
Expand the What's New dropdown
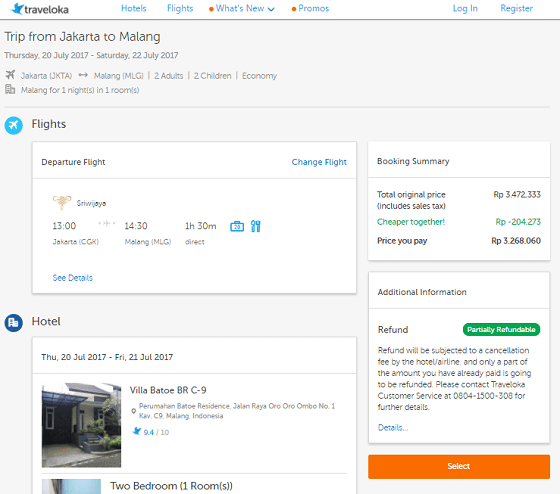(242, 8)
